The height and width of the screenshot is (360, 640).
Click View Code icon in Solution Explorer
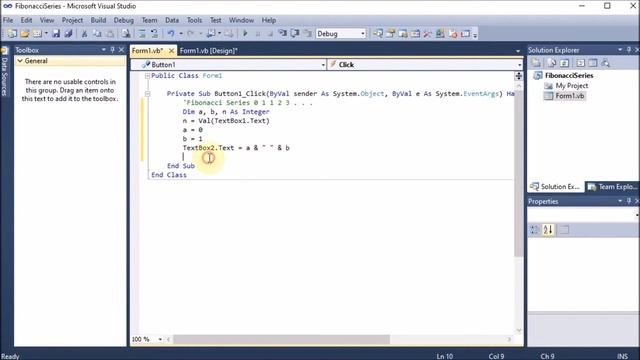pyautogui.click(x=580, y=63)
